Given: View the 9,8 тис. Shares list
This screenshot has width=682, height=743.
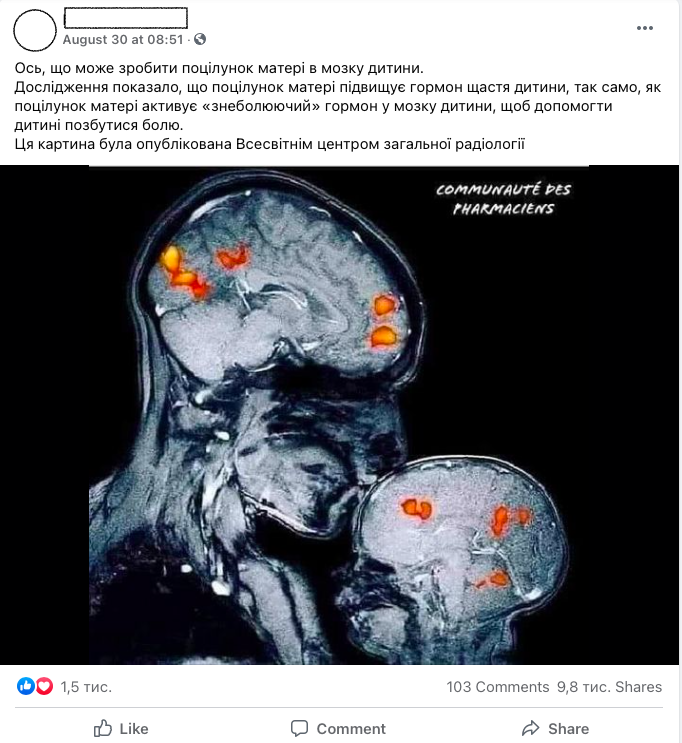Looking at the screenshot, I should tap(609, 687).
